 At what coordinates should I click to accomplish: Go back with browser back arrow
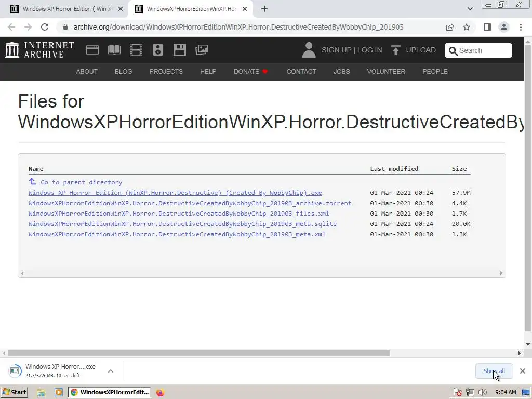click(x=11, y=27)
